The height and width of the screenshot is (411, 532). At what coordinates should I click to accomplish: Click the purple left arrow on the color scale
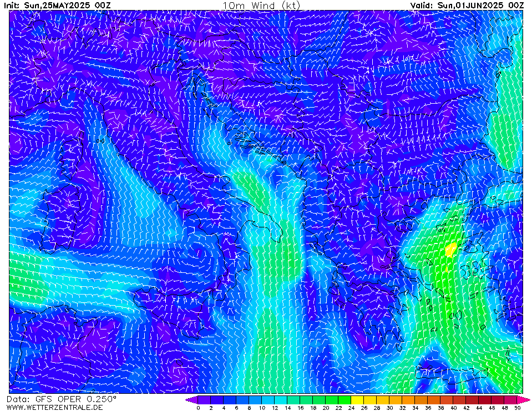(x=191, y=400)
